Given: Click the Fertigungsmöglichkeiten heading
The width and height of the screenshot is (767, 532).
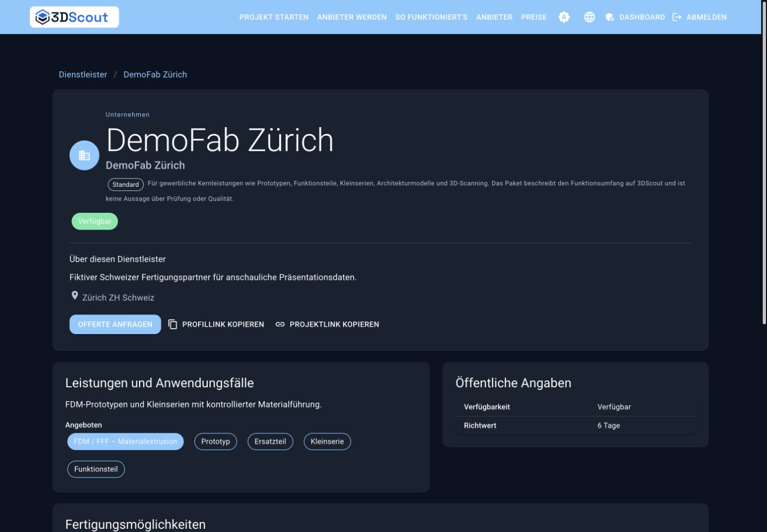Looking at the screenshot, I should (135, 524).
